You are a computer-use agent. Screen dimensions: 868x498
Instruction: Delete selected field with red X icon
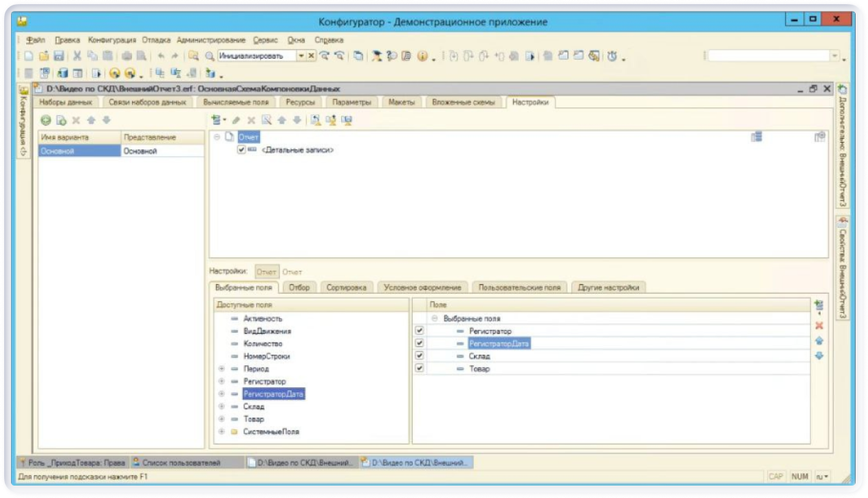[818, 326]
